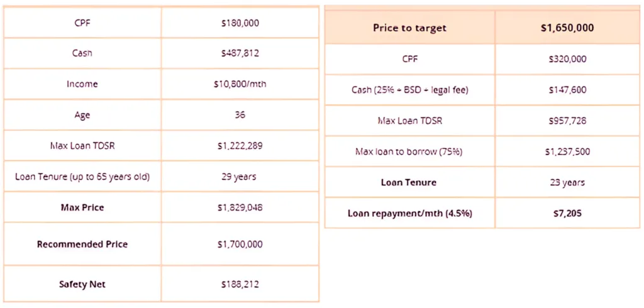
Task: Click the $147,600 cash value cell
Action: tap(567, 90)
